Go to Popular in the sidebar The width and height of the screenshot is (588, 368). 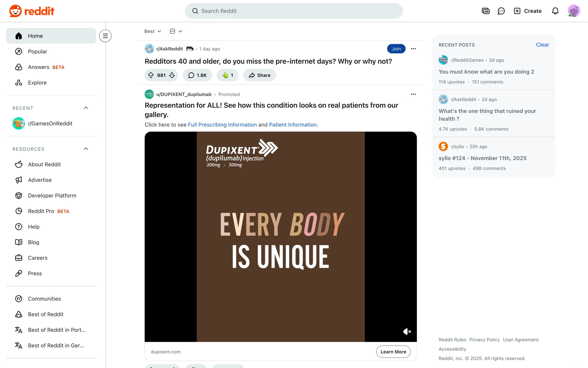(37, 52)
